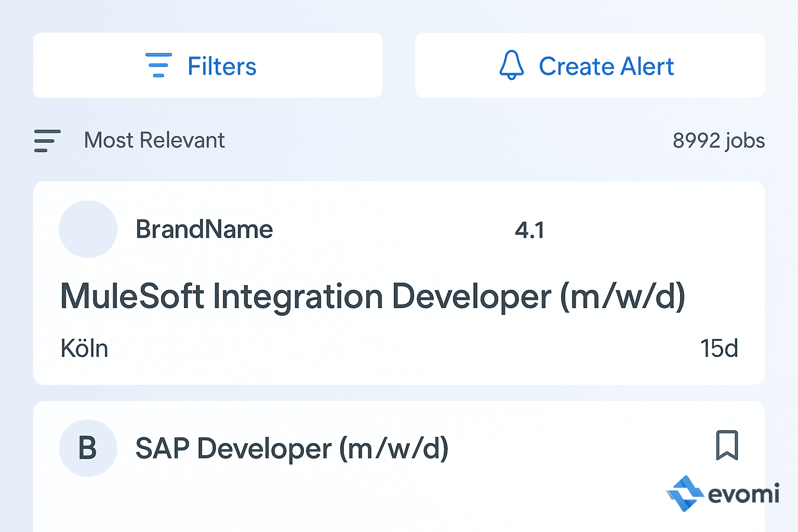Open the SAP Developer (m/w/d) job
The width and height of the screenshot is (798, 532).
click(292, 449)
